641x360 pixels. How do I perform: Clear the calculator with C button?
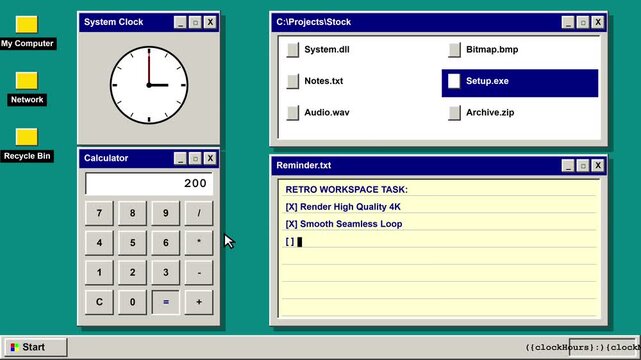99,302
